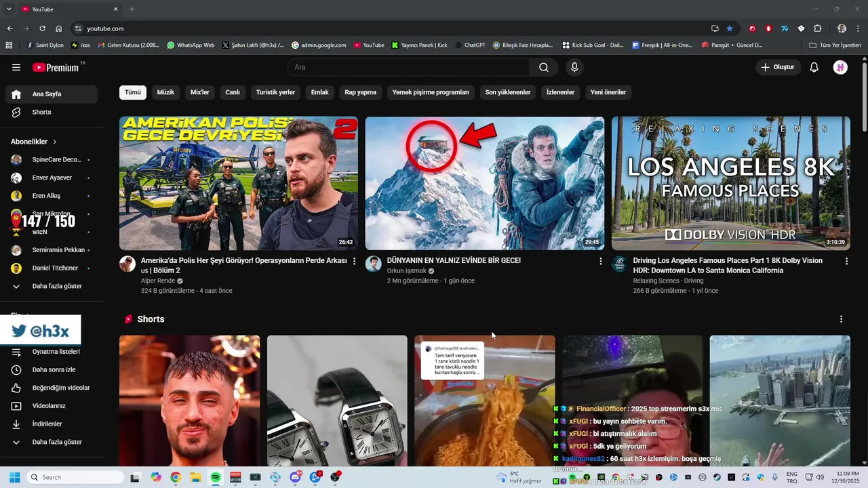Expand library list Daha fazla göster
This screenshot has width=868, height=488.
click(x=52, y=442)
